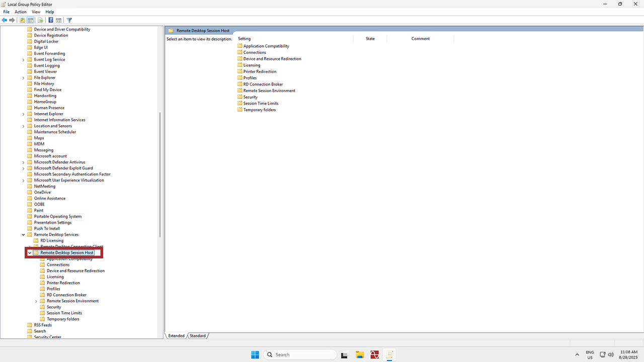The width and height of the screenshot is (644, 362).
Task: Select Session Time Limits in right pane
Action: 261,104
